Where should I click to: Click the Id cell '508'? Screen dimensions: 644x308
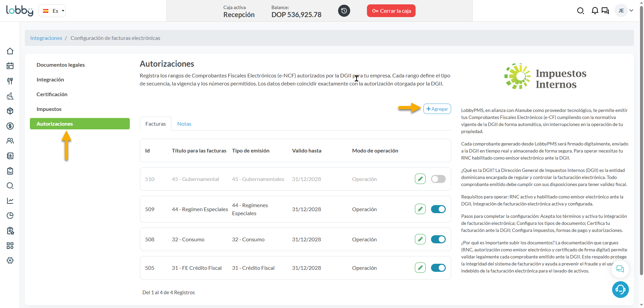point(150,239)
